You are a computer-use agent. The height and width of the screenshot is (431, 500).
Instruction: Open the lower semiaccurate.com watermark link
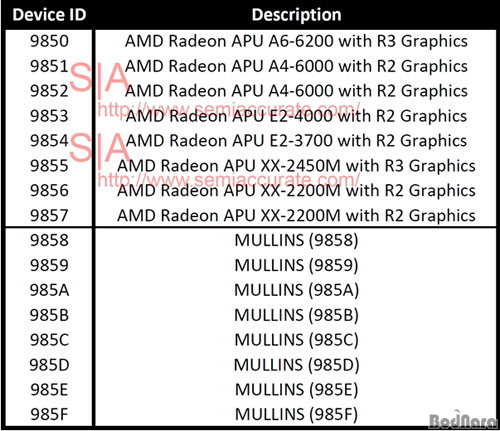[229, 180]
